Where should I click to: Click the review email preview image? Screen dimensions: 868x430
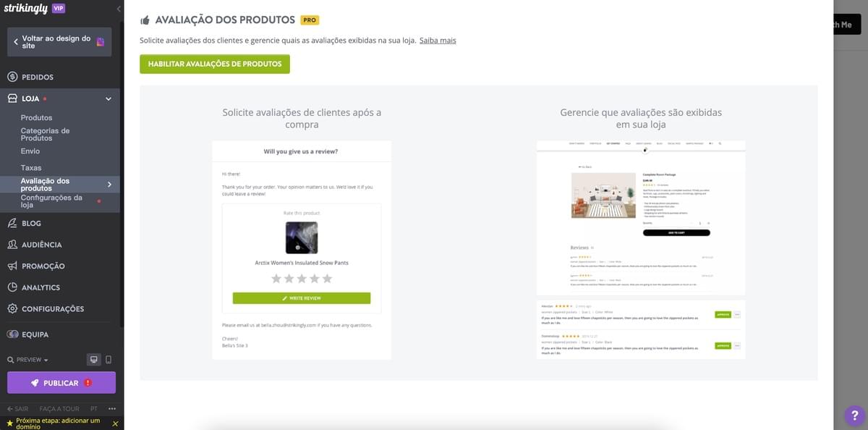tap(302, 250)
